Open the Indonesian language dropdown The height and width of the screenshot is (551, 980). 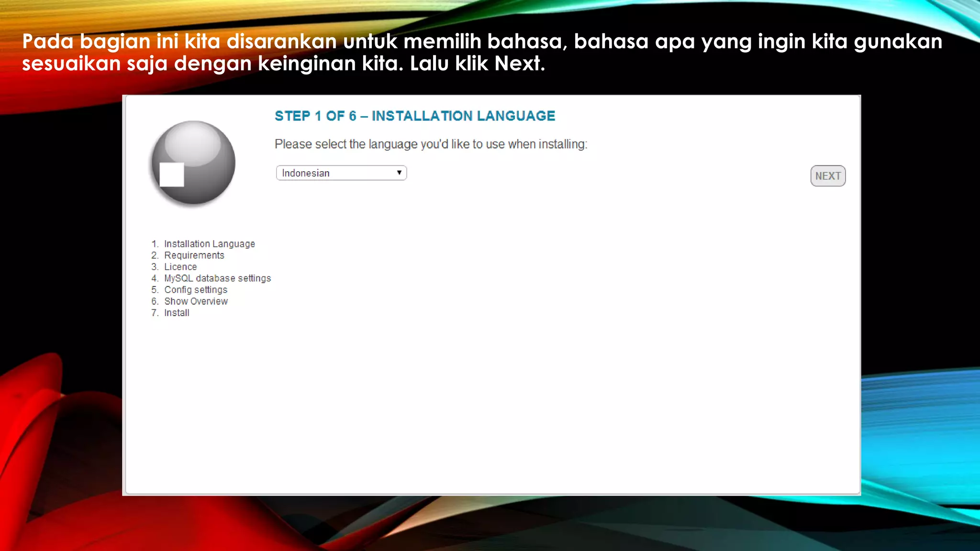[341, 173]
